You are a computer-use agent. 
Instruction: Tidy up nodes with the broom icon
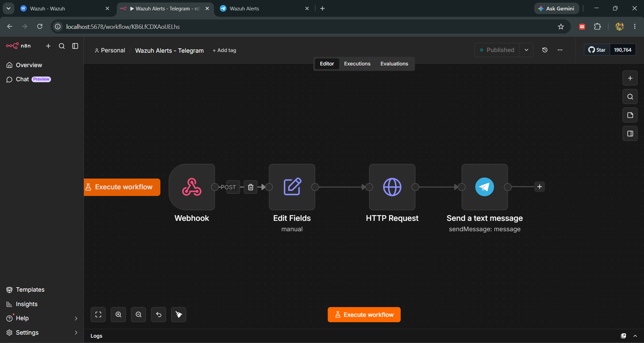click(179, 314)
